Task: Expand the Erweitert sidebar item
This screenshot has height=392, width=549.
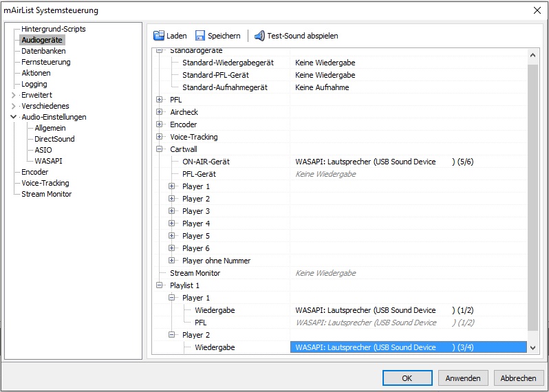Action: click(x=13, y=95)
